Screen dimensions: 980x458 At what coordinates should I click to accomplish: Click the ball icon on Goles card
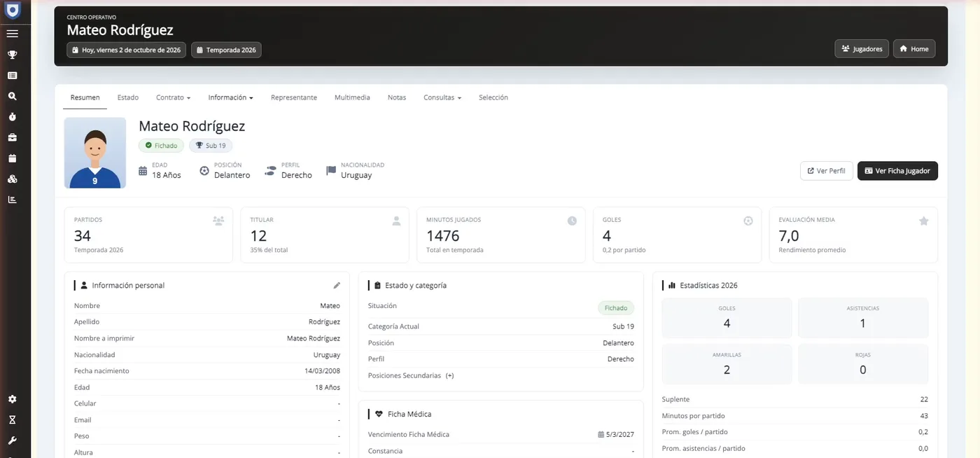coord(748,221)
